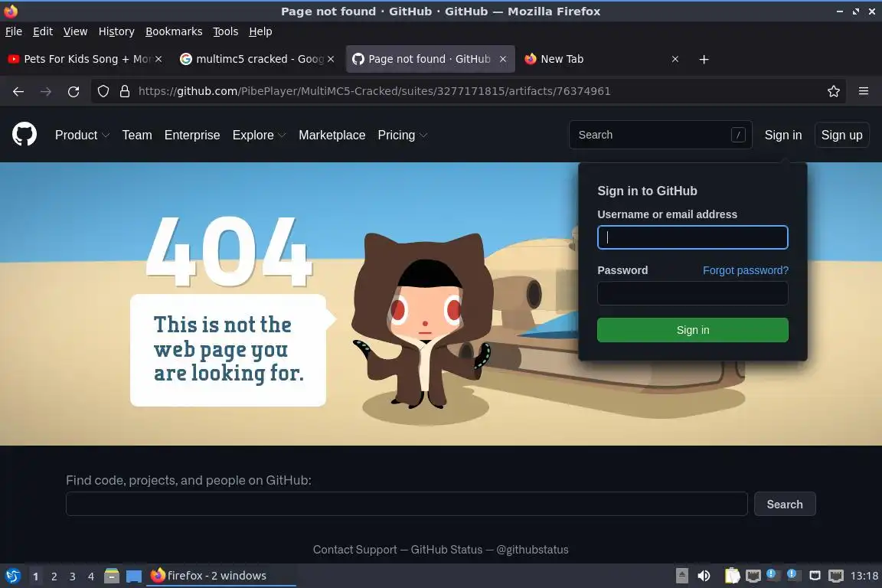The width and height of the screenshot is (882, 588).
Task: Open the @githubstatus link
Action: tap(532, 549)
